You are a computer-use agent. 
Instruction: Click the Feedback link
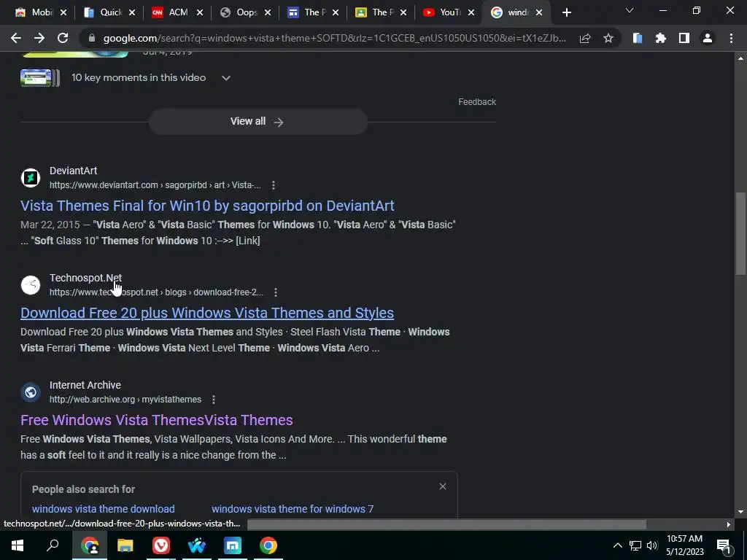[477, 102]
